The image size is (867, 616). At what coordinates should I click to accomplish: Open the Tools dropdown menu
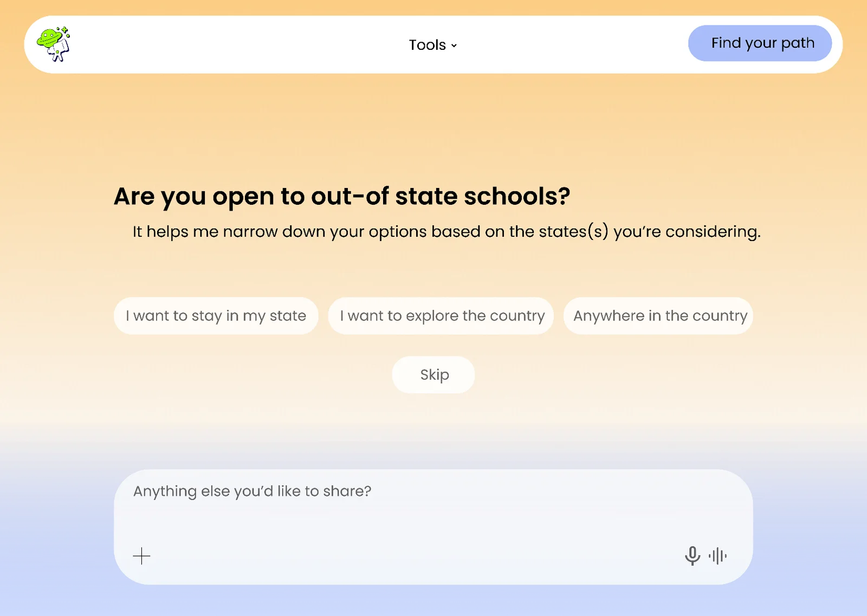click(x=433, y=45)
